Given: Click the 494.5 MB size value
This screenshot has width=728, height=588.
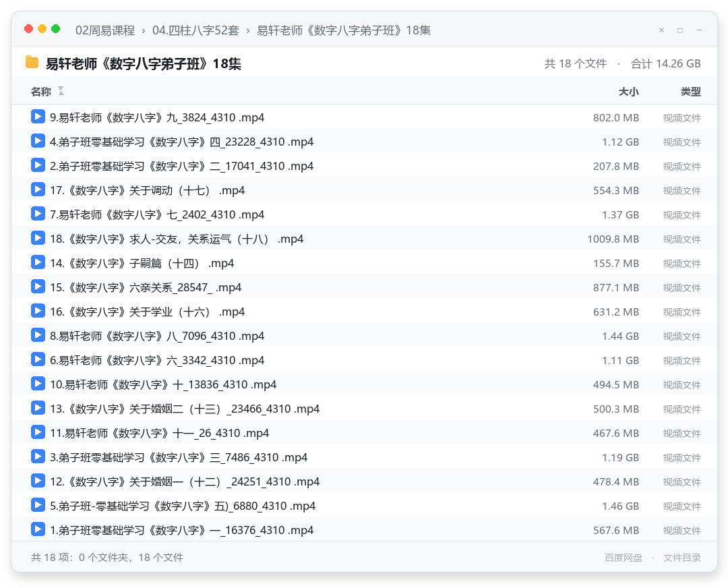Looking at the screenshot, I should pyautogui.click(x=615, y=385).
